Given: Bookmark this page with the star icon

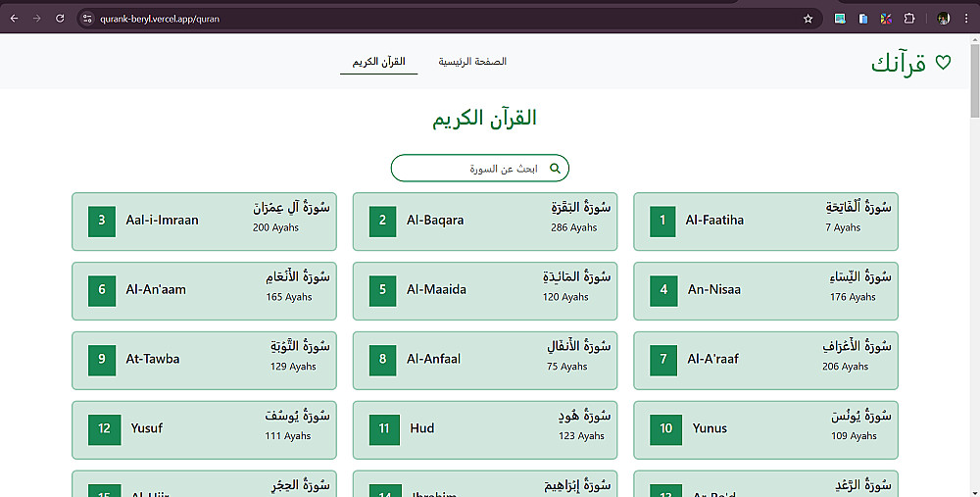Looking at the screenshot, I should coord(808,19).
